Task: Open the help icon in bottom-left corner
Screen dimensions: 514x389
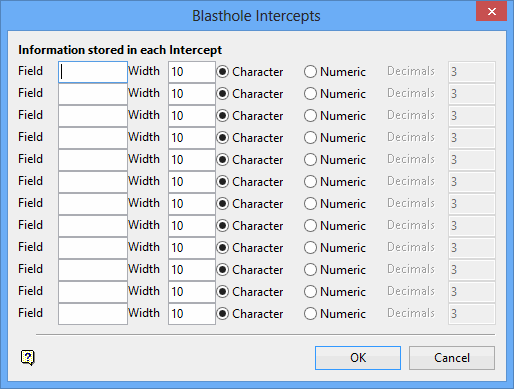Action: 28,358
